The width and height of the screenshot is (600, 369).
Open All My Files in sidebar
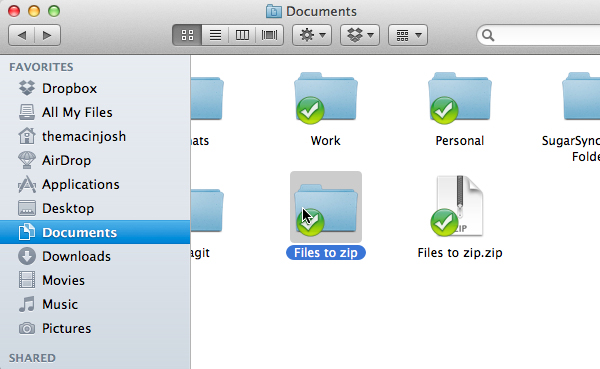coord(95,113)
